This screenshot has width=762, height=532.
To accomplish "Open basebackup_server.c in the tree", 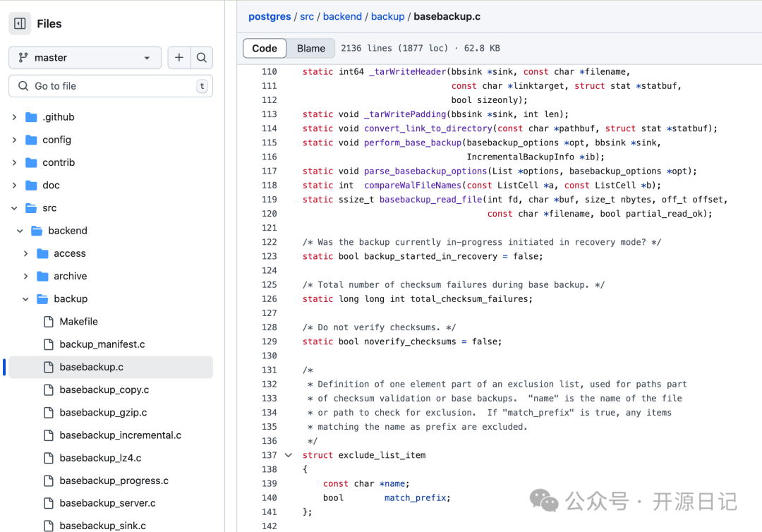I will click(107, 503).
